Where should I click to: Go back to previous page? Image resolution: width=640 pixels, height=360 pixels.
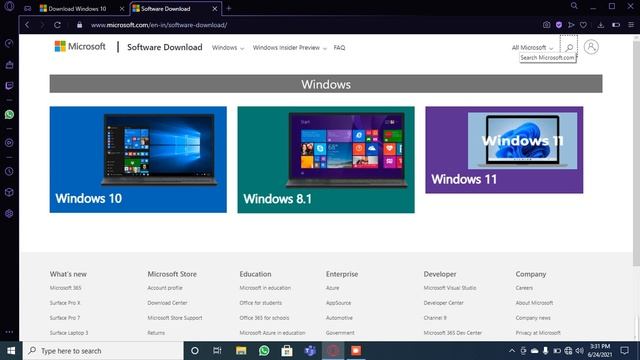27,25
